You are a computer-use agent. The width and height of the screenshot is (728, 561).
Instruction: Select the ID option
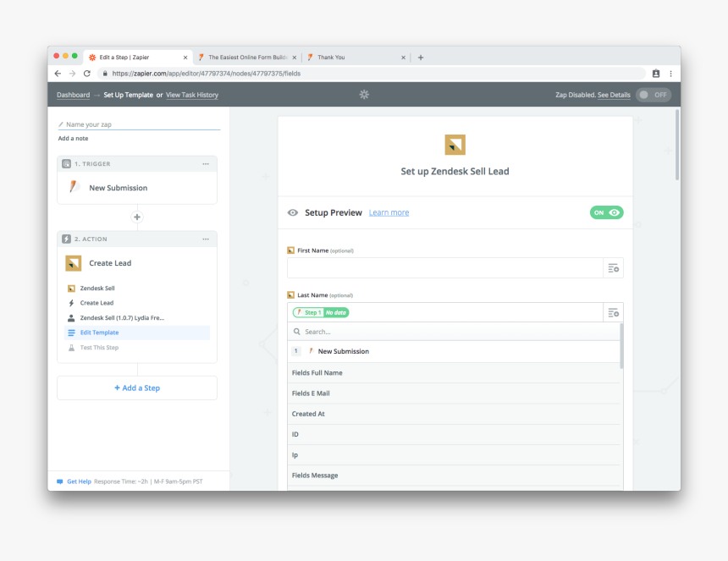pyautogui.click(x=454, y=434)
